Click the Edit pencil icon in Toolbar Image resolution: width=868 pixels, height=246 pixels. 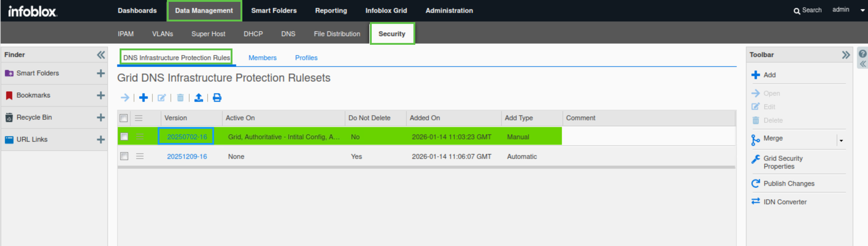coord(756,106)
